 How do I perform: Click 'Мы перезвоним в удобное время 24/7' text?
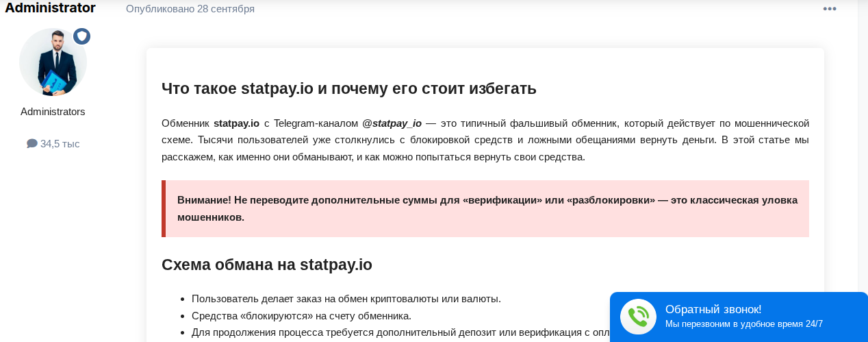click(743, 324)
